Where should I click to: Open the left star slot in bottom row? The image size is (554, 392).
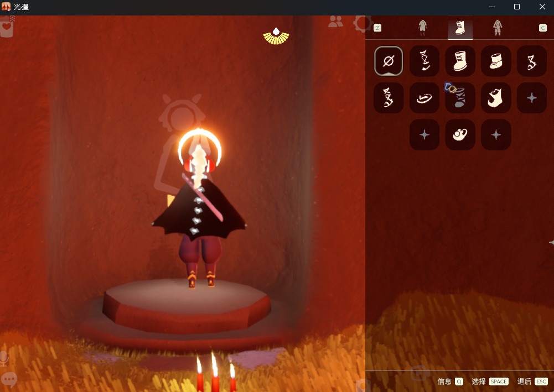[x=424, y=134]
